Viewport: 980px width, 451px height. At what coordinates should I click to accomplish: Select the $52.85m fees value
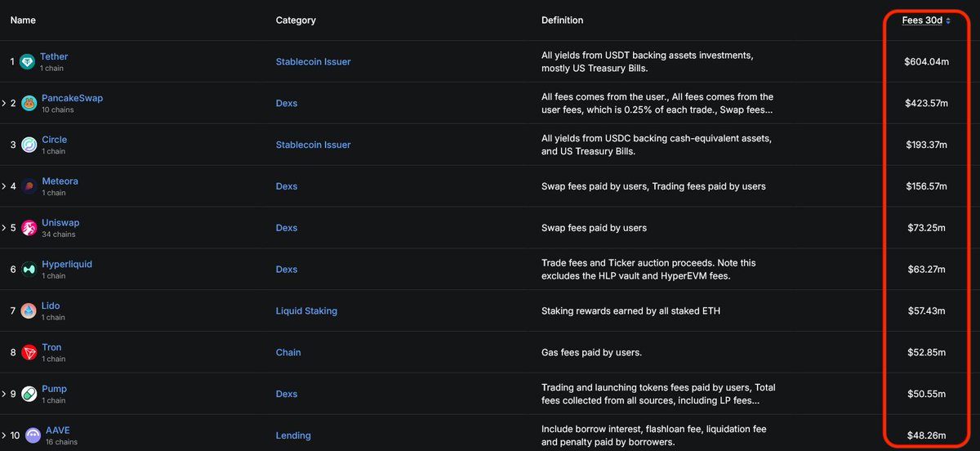tap(926, 353)
